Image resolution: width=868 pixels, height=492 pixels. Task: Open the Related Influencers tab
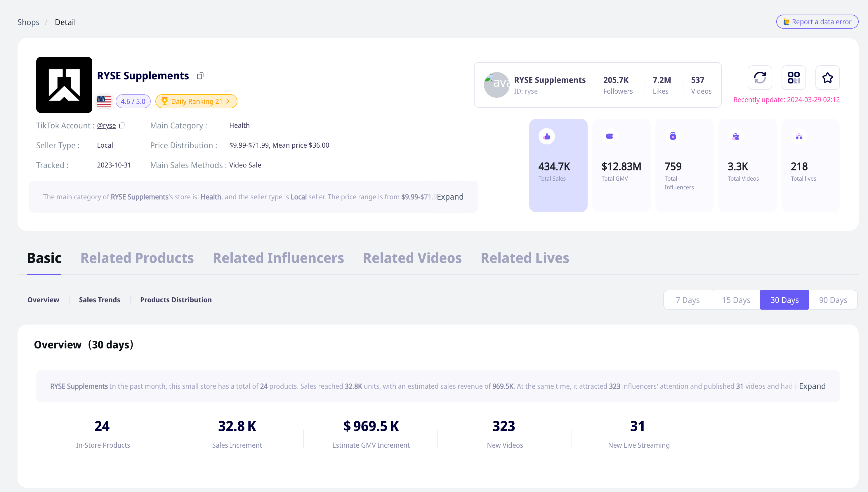coord(278,258)
